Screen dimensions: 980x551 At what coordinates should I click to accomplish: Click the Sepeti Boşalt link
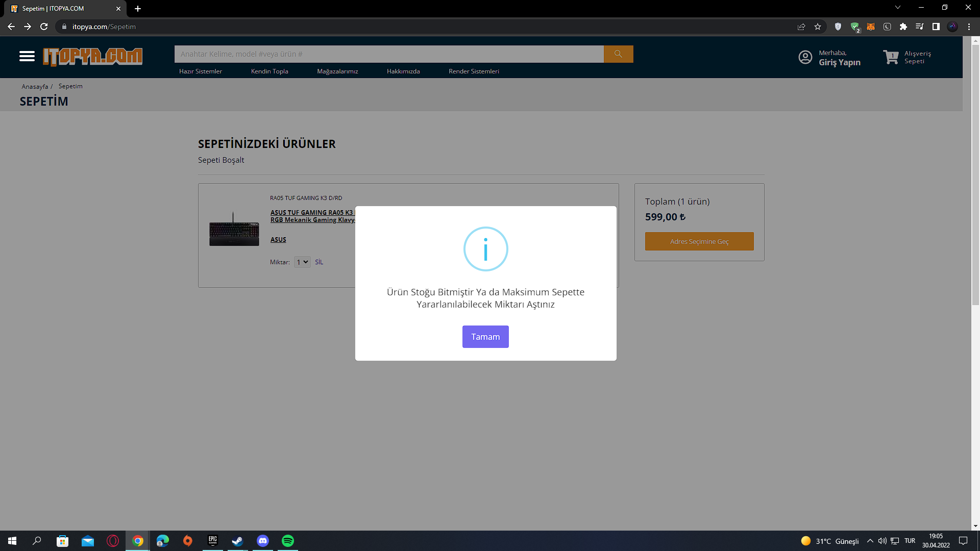(221, 160)
